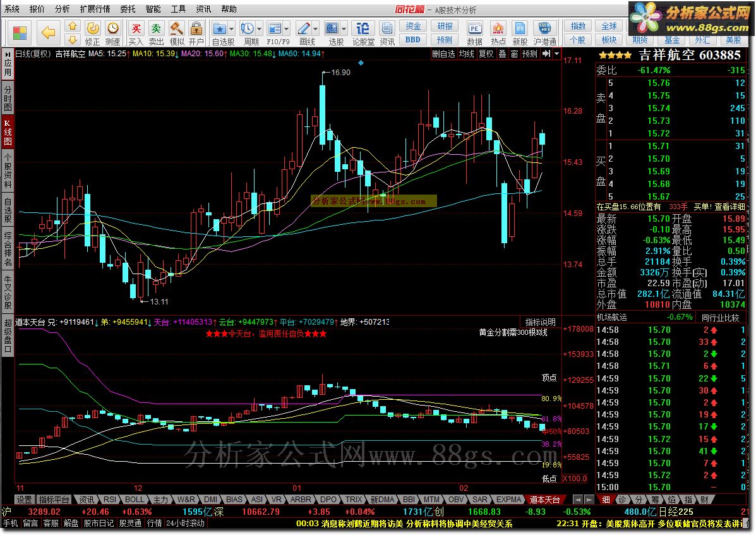Screen dimensions: 756x535
Task: Click the 资金 toolbar button
Action: coord(413,26)
